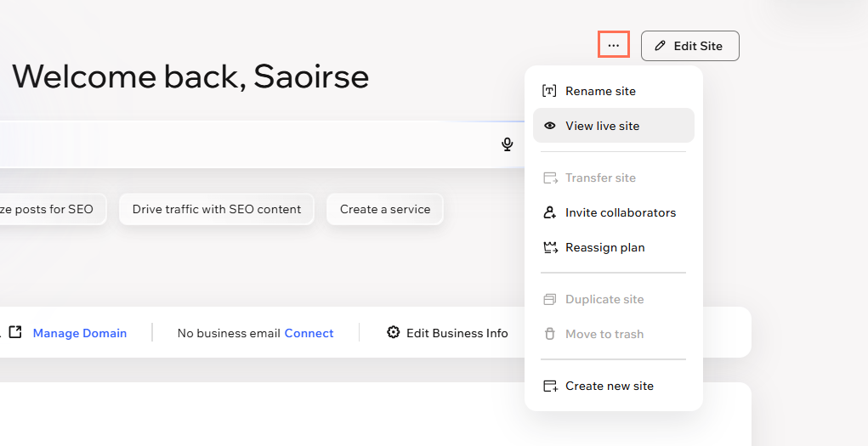Select the greyed Transfer site entry
Screen dimensions: 868x446
[613, 178]
